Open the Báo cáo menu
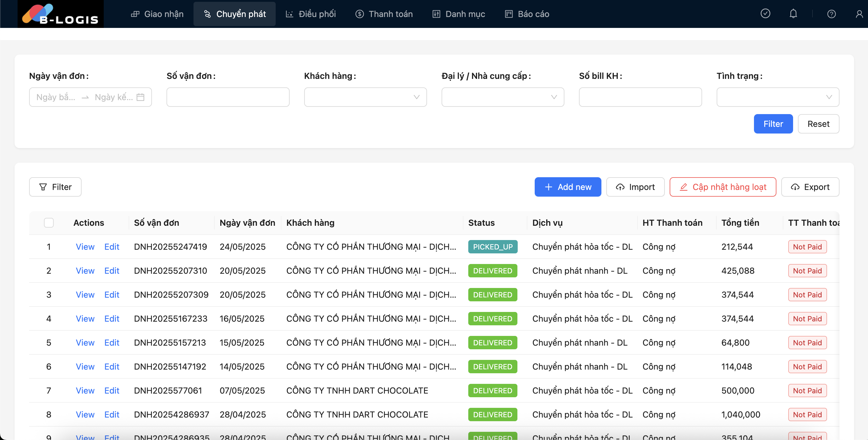868x440 pixels. click(527, 14)
